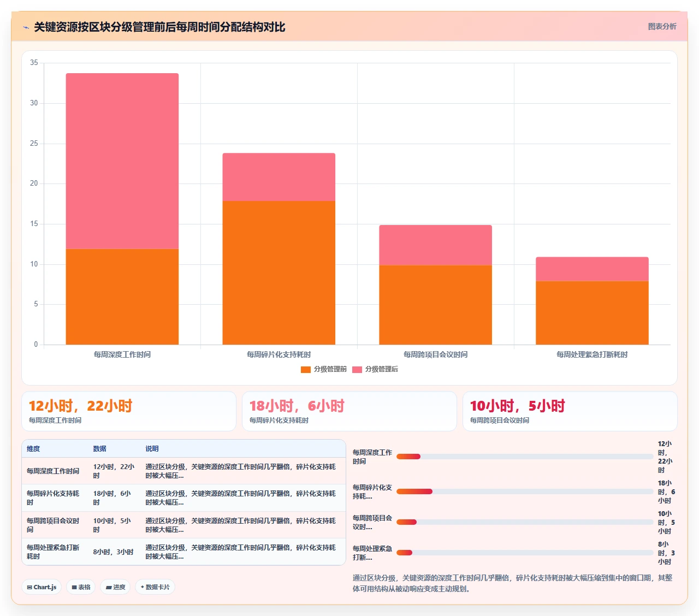Select the 每周处理紧急打断耗时 table row

tap(183, 552)
